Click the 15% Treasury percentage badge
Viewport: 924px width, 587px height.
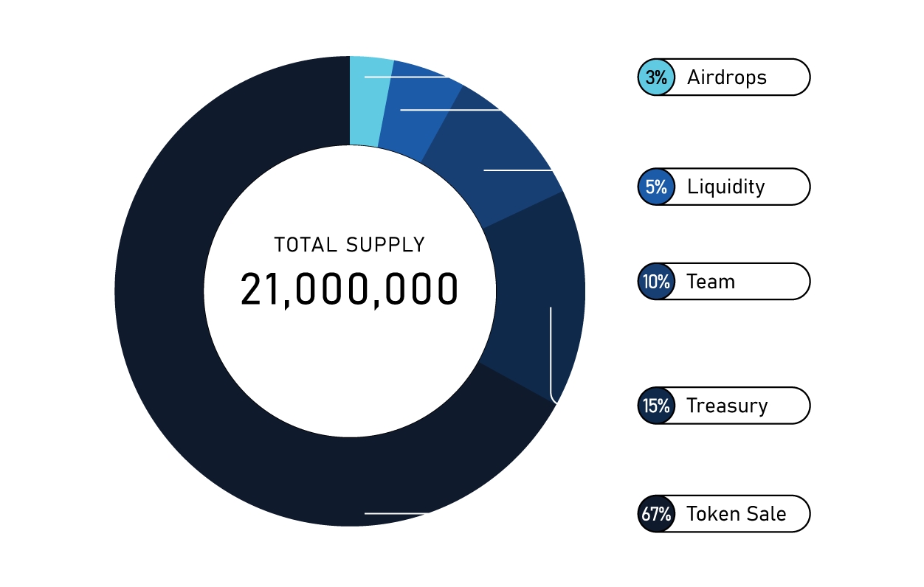[656, 406]
